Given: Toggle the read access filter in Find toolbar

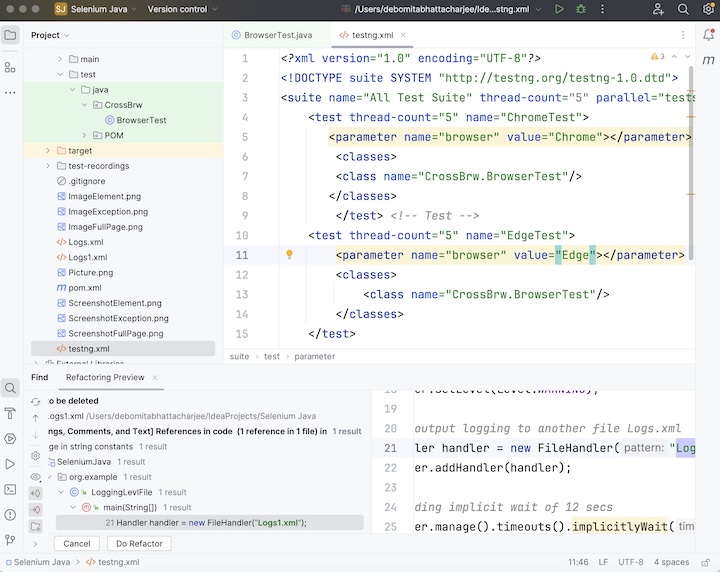Looking at the screenshot, I should (36, 492).
